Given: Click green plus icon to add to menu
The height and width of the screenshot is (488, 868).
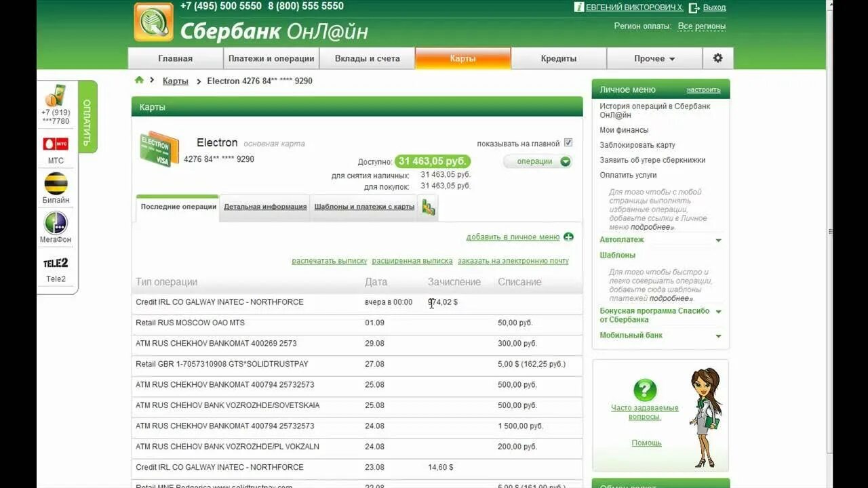Looking at the screenshot, I should pyautogui.click(x=568, y=237).
